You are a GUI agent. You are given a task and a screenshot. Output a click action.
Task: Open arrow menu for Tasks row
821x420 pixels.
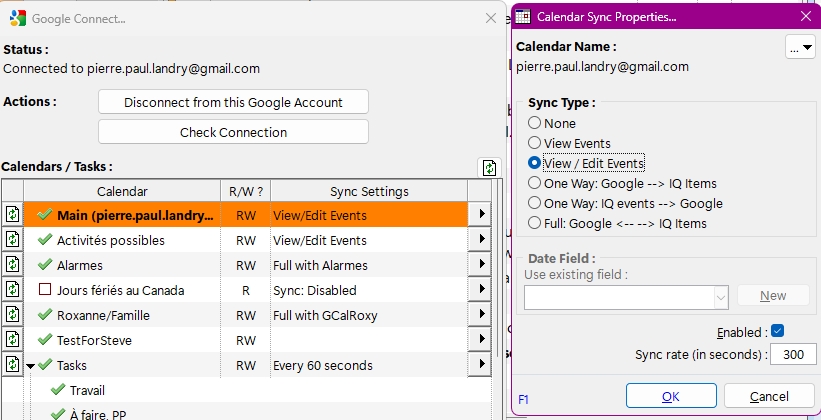[480, 364]
